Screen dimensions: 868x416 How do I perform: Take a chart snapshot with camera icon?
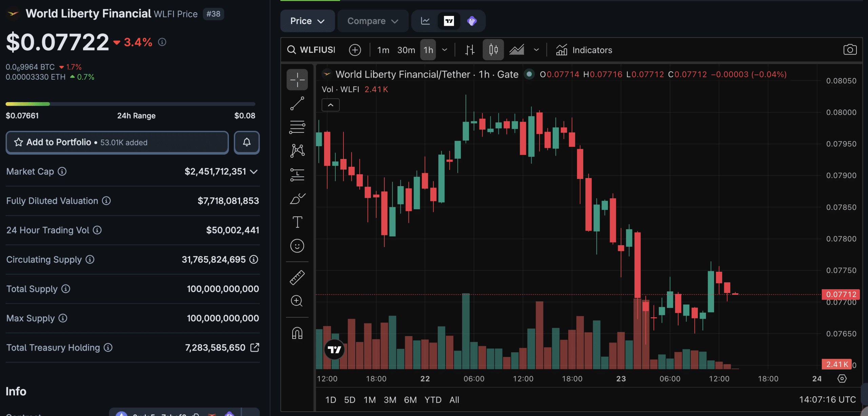coord(849,50)
